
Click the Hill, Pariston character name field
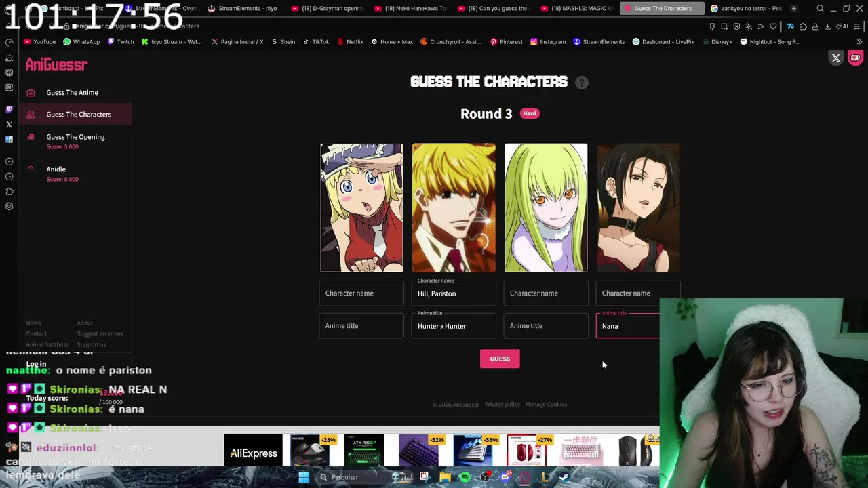(454, 293)
